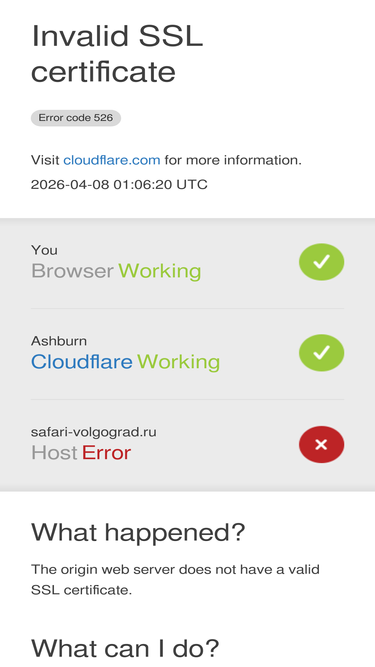Image resolution: width=375 pixels, height=667 pixels.
Task: Open the cloudflare.com link
Action: point(112,160)
